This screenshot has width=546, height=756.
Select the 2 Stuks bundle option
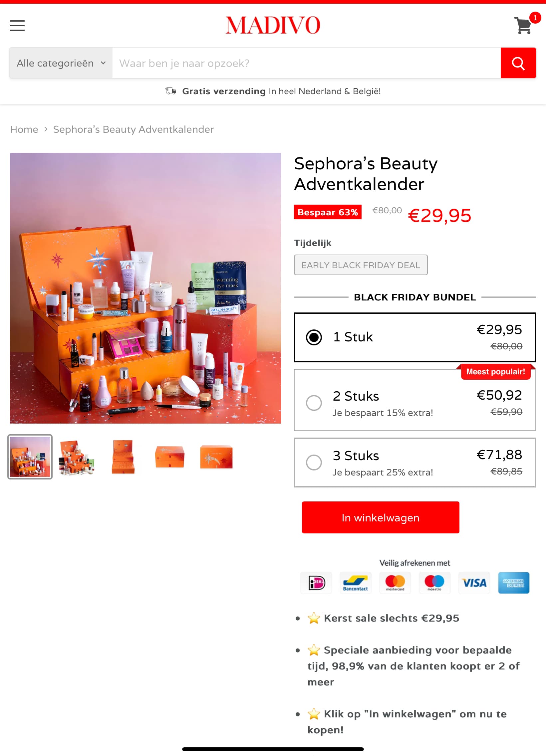[414, 400]
